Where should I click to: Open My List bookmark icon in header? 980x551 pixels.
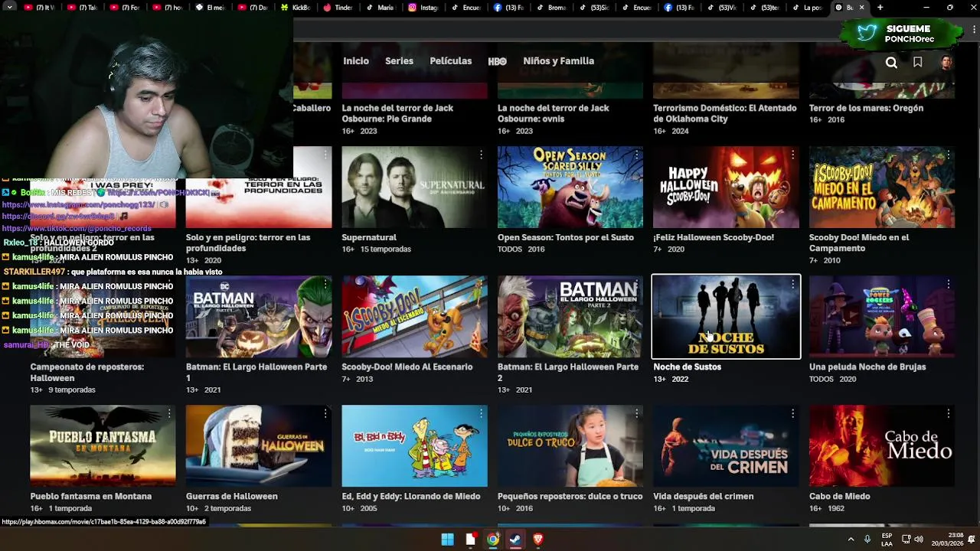point(917,62)
